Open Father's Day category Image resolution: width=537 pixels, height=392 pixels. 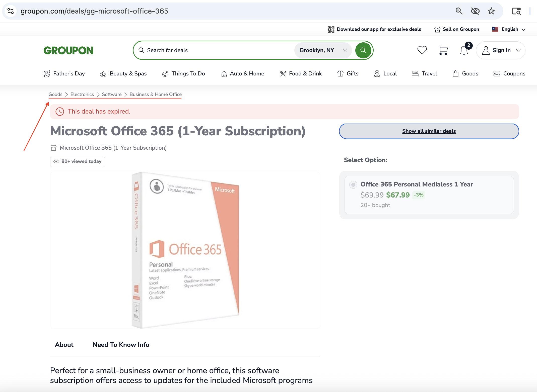(x=64, y=73)
